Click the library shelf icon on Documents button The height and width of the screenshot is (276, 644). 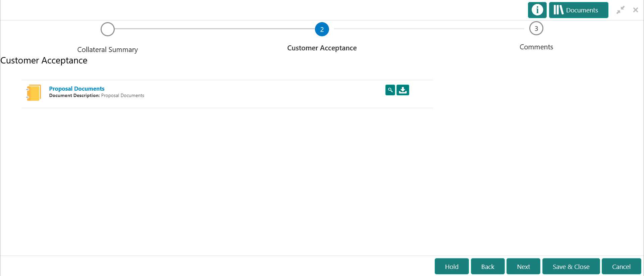(558, 10)
